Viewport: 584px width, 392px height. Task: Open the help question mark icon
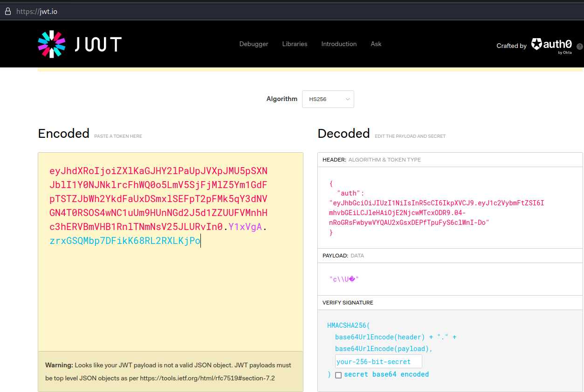pyautogui.click(x=580, y=47)
